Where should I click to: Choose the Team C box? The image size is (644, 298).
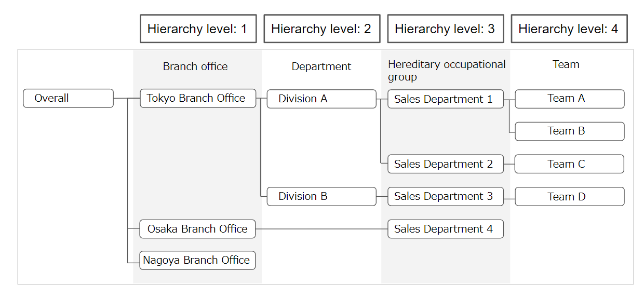(569, 164)
